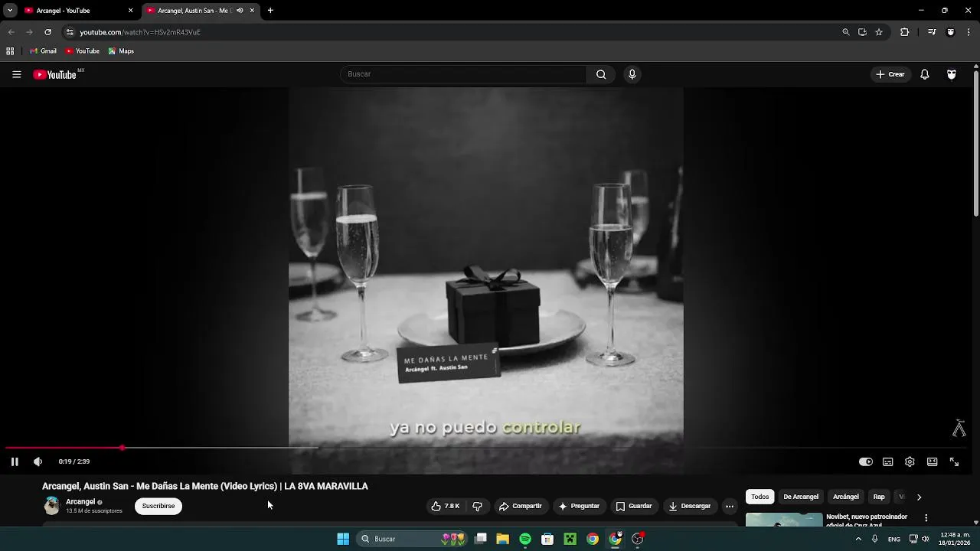Mute the video volume
Image resolution: width=980 pixels, height=551 pixels.
pyautogui.click(x=38, y=461)
